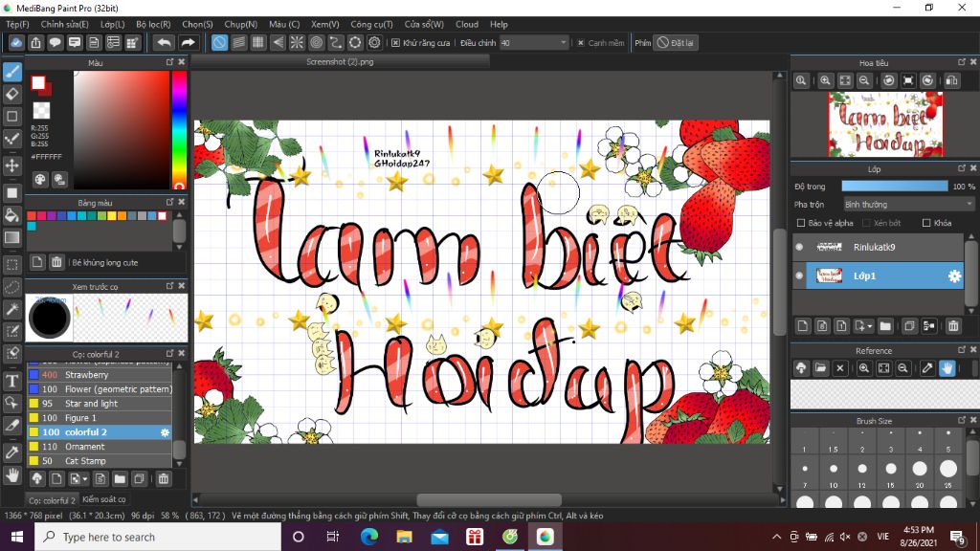Select the Cat Stamp brush
The width and height of the screenshot is (980, 551).
pos(100,461)
